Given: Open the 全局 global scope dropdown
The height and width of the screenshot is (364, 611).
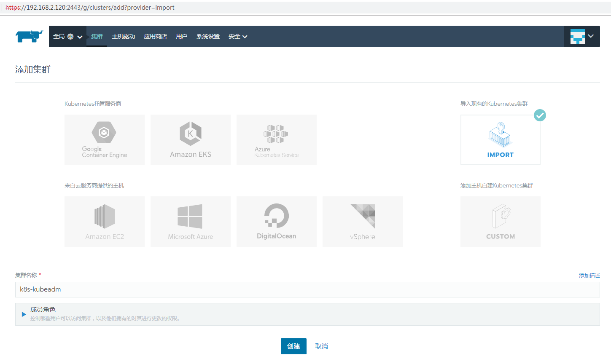Looking at the screenshot, I should click(67, 37).
